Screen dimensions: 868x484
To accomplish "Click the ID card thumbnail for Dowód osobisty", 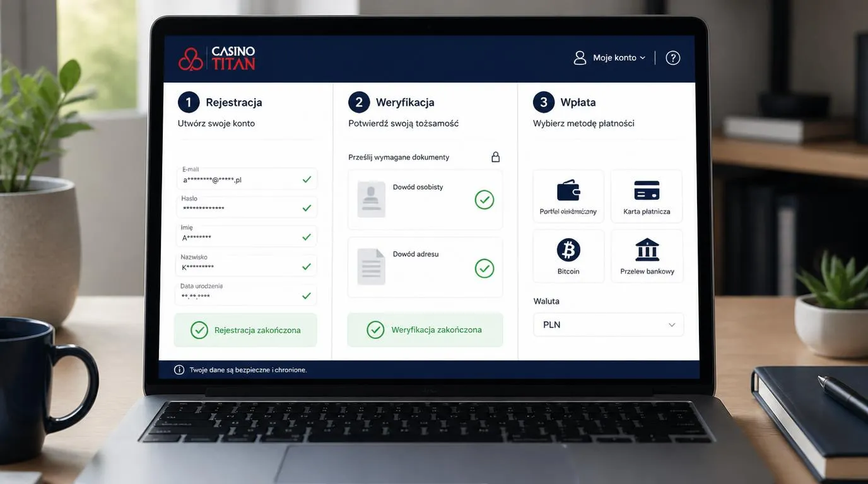I will coord(372,199).
